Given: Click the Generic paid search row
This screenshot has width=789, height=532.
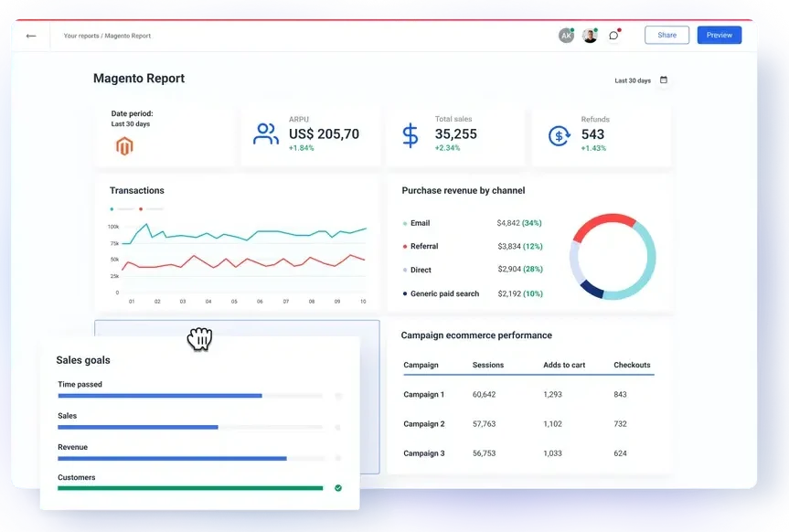Looking at the screenshot, I should [473, 293].
